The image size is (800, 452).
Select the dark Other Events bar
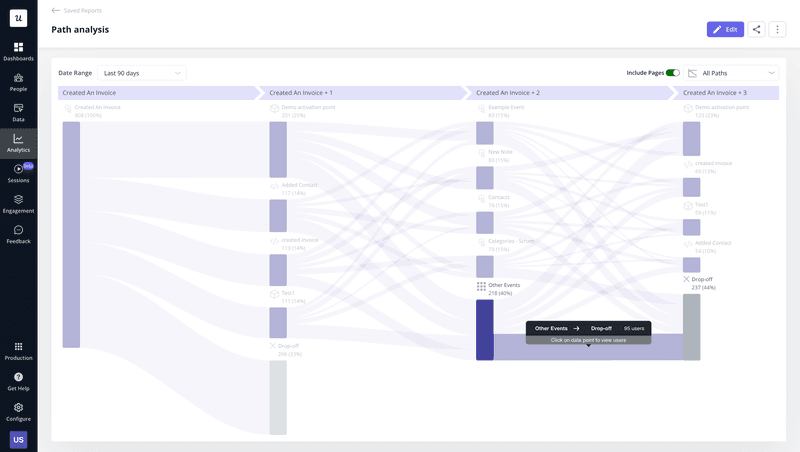click(485, 330)
